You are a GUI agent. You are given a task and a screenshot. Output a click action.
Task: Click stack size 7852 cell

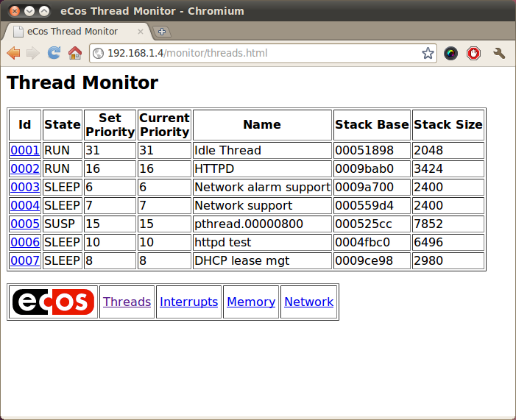pos(448,224)
